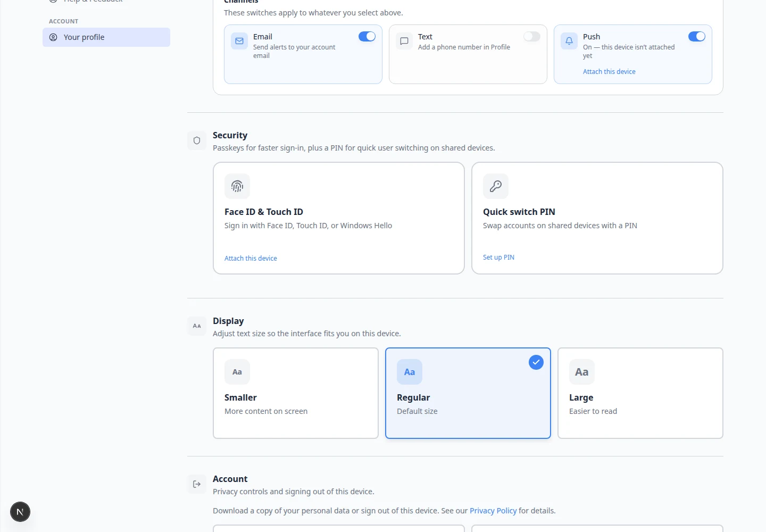Viewport: 766px width, 532px height.
Task: Click the Security section heading
Action: [230, 135]
